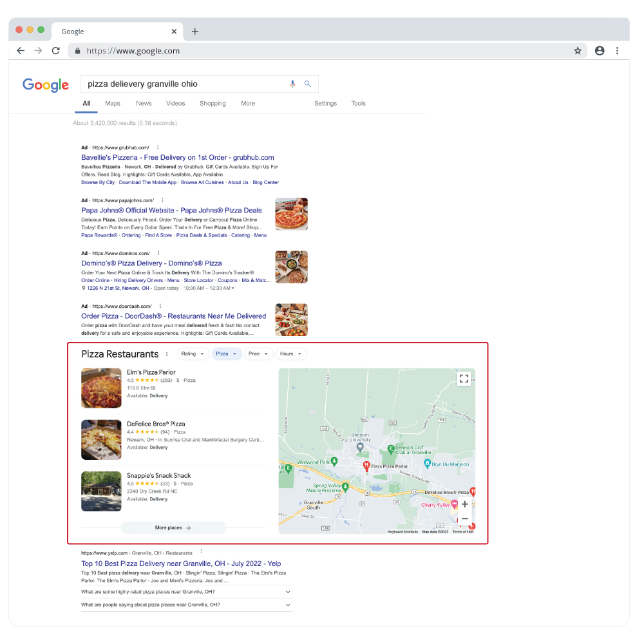The image size is (644, 644).
Task: Open the Google logo home link
Action: pyautogui.click(x=46, y=85)
